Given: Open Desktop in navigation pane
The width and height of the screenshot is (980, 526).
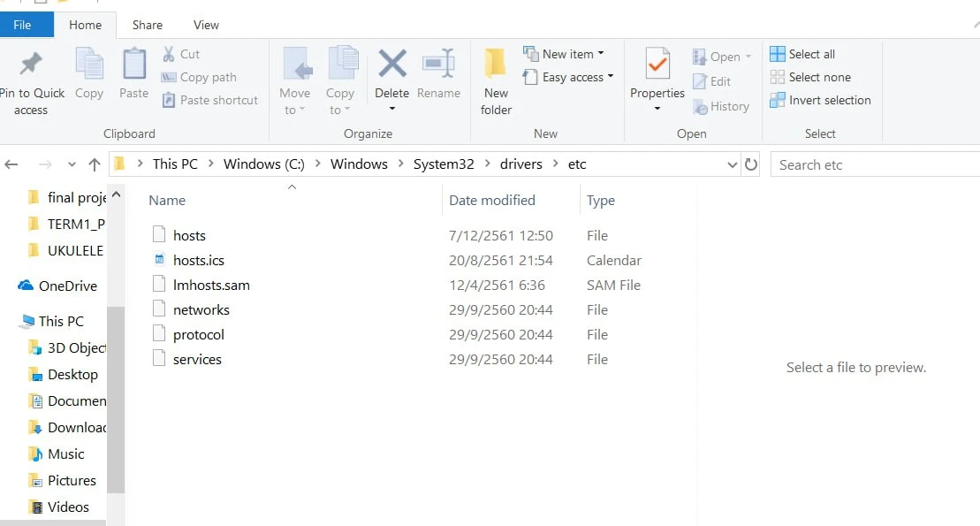Looking at the screenshot, I should (x=72, y=375).
